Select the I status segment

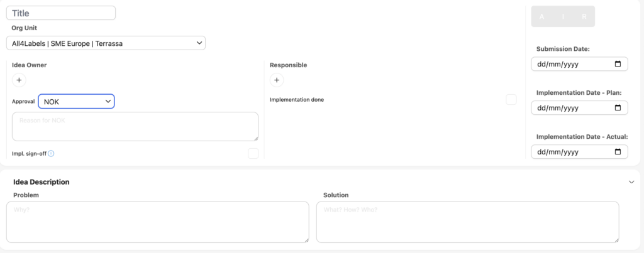pos(563,17)
